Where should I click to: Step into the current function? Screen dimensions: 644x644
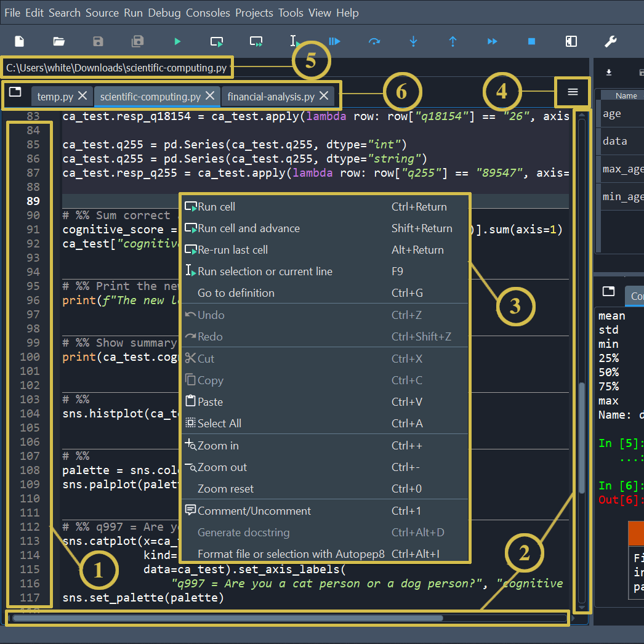(413, 41)
